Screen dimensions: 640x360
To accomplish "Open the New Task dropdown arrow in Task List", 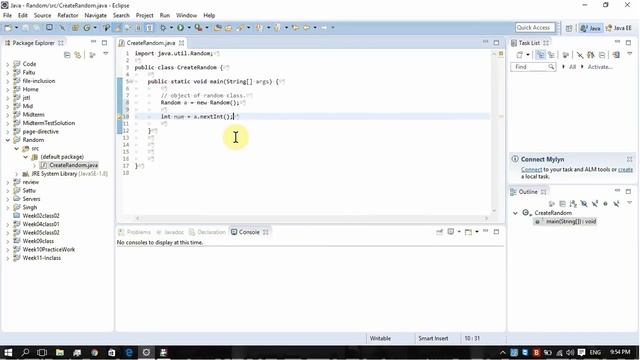I will 528,55.
